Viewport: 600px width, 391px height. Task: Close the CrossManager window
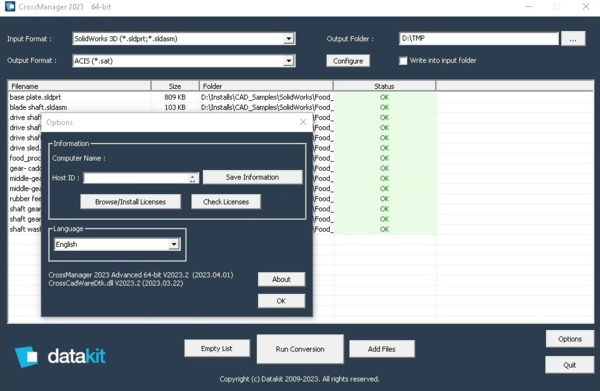point(586,7)
